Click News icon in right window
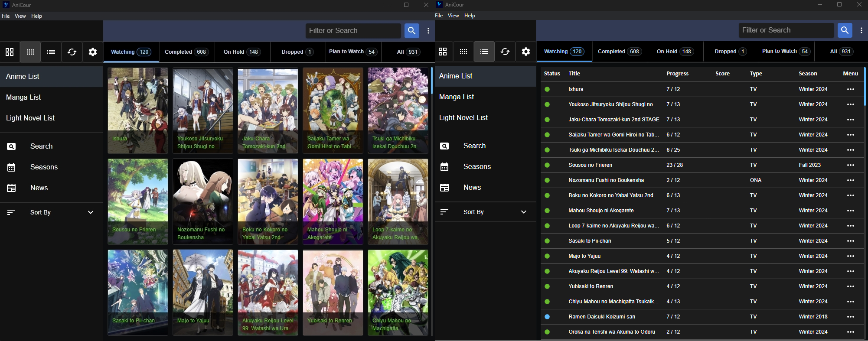868x341 pixels. pyautogui.click(x=444, y=188)
